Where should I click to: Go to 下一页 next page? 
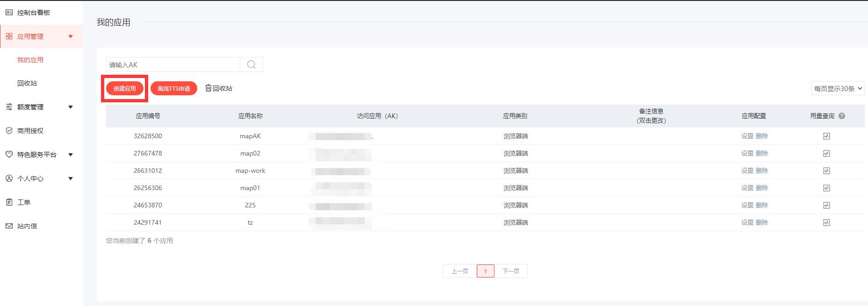point(511,271)
